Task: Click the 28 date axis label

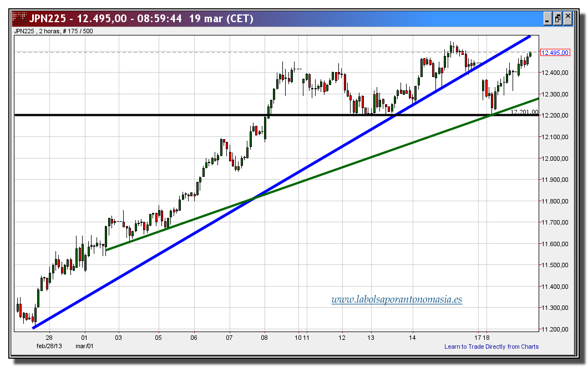Action: click(x=49, y=338)
